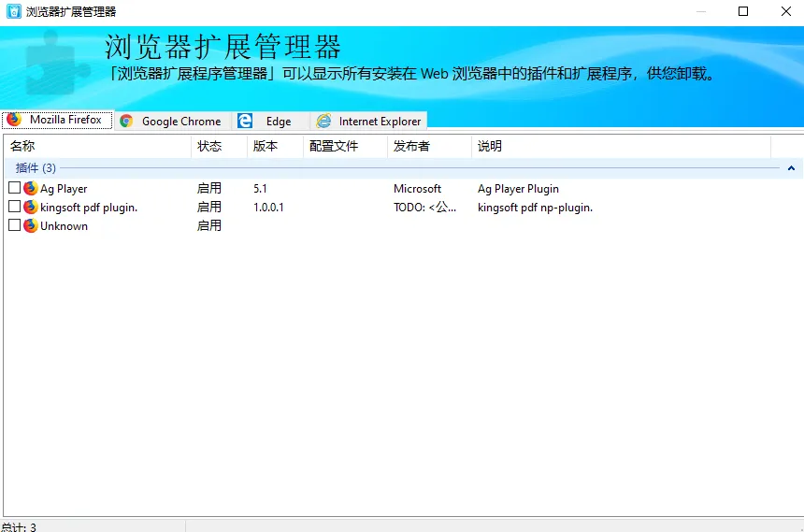The image size is (804, 532).
Task: Switch to the Mozilla Firefox tab
Action: click(57, 120)
